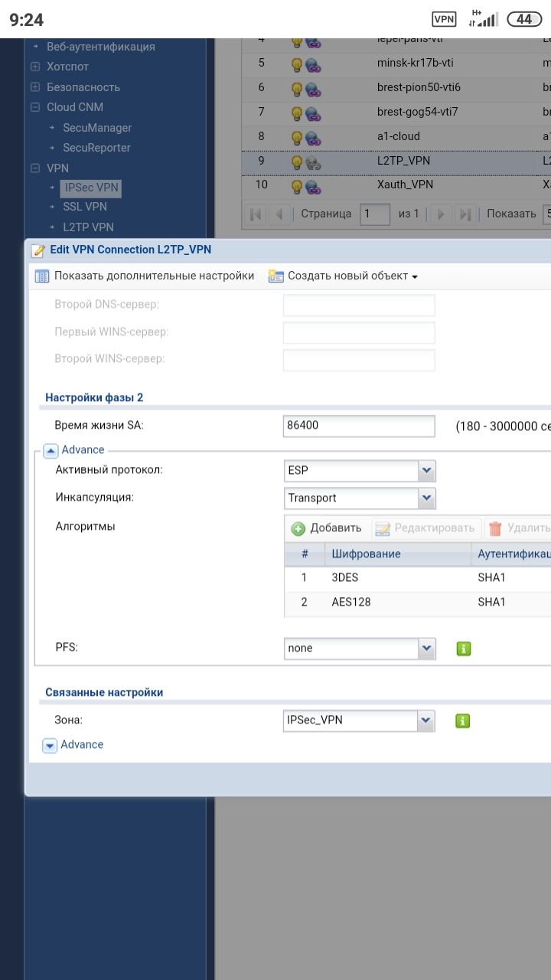Show additional settings in the dialog
This screenshot has width=551, height=980.
coord(145,276)
